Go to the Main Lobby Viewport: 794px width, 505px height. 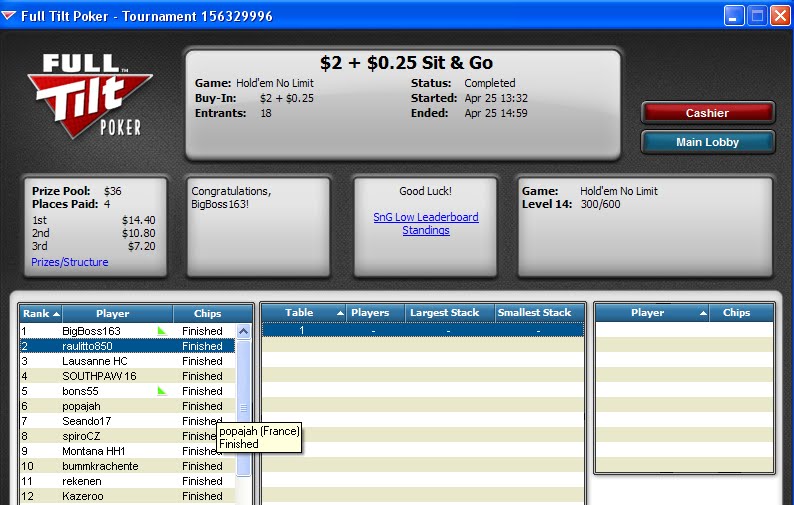707,142
